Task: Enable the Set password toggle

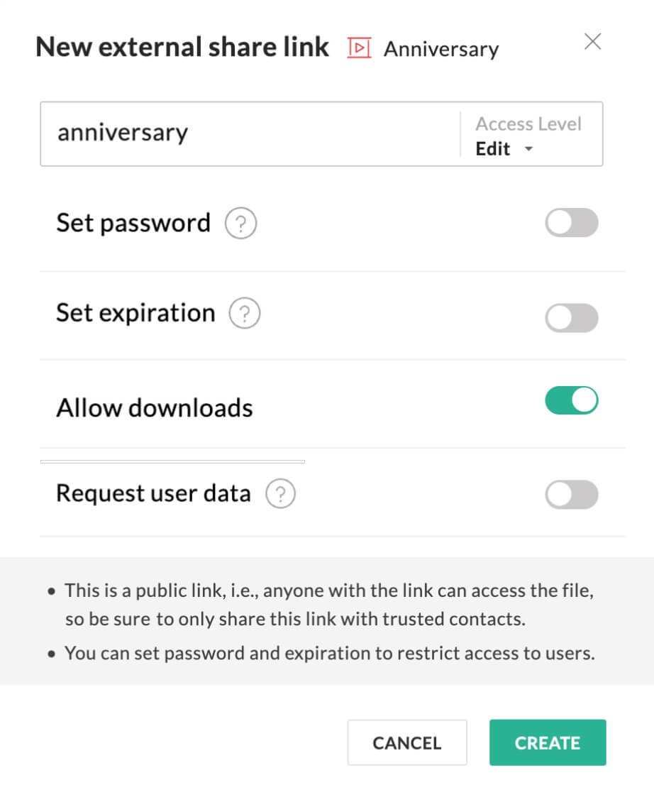Action: (x=572, y=223)
